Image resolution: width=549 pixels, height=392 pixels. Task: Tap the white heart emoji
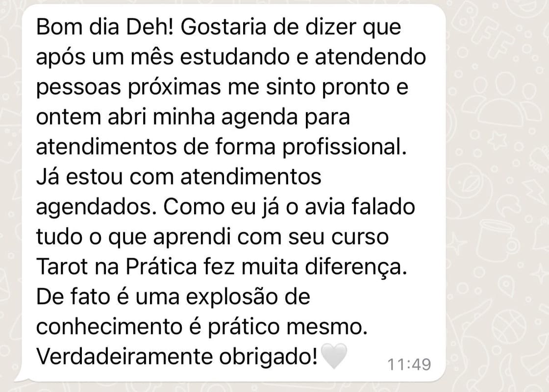pyautogui.click(x=334, y=356)
